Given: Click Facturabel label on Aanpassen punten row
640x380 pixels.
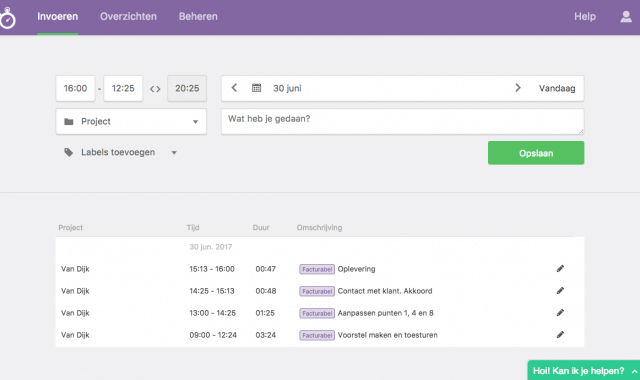Looking at the screenshot, I should [317, 313].
